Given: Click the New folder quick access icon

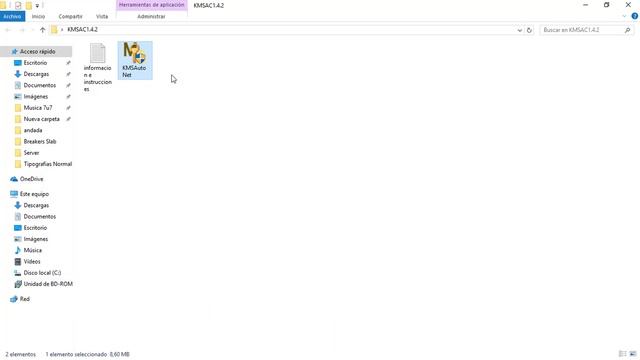Looking at the screenshot, I should tap(29, 5).
